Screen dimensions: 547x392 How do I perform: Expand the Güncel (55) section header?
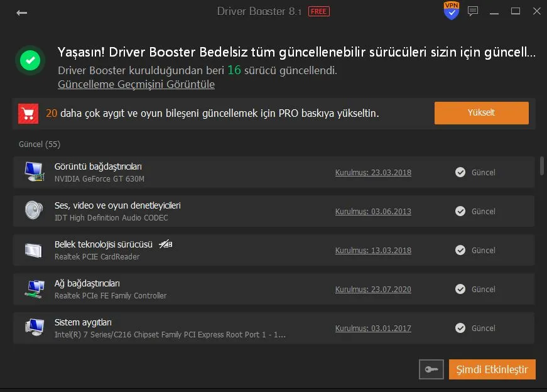coord(40,144)
